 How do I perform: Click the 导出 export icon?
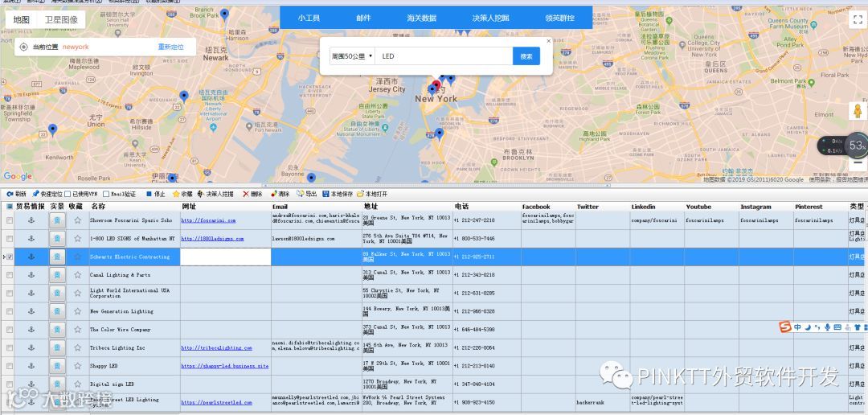pos(300,194)
